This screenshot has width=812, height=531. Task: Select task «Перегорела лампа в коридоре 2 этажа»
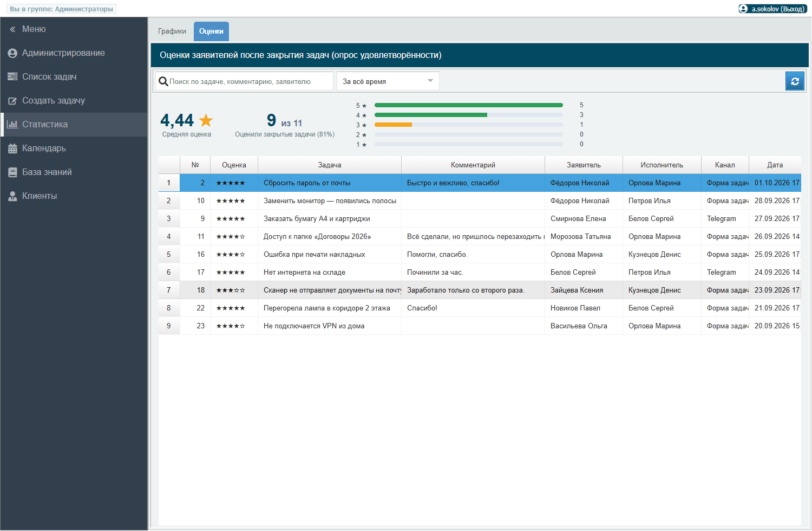click(x=327, y=308)
